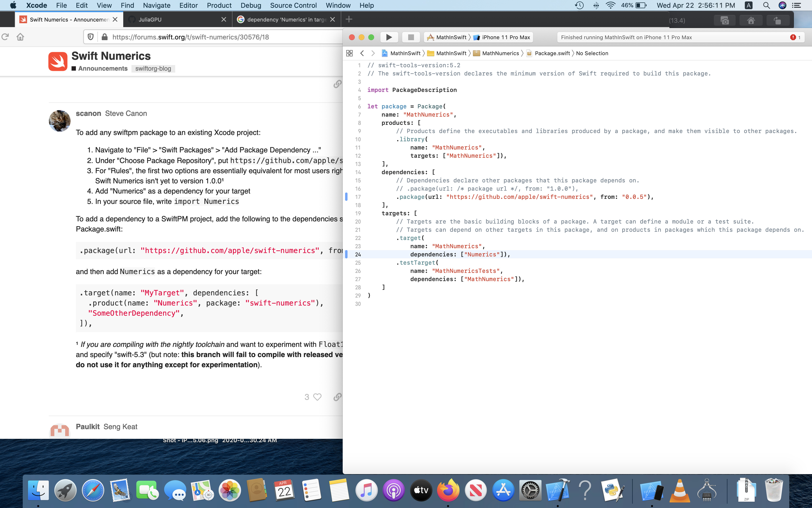This screenshot has width=812, height=508.
Task: Open the No Selection symbol jump menu
Action: pyautogui.click(x=592, y=53)
